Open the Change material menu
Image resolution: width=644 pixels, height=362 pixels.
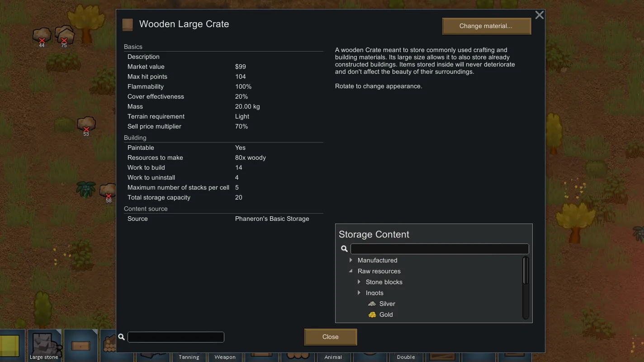486,26
